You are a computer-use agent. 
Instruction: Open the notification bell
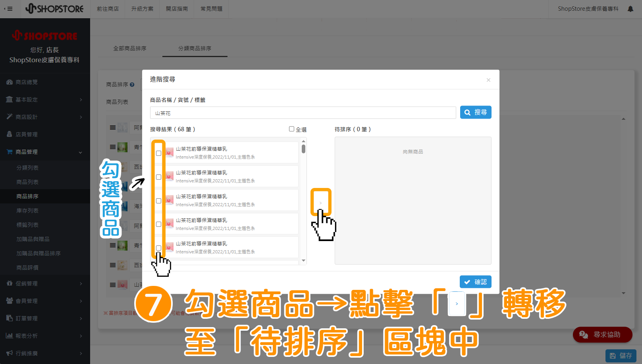click(630, 9)
